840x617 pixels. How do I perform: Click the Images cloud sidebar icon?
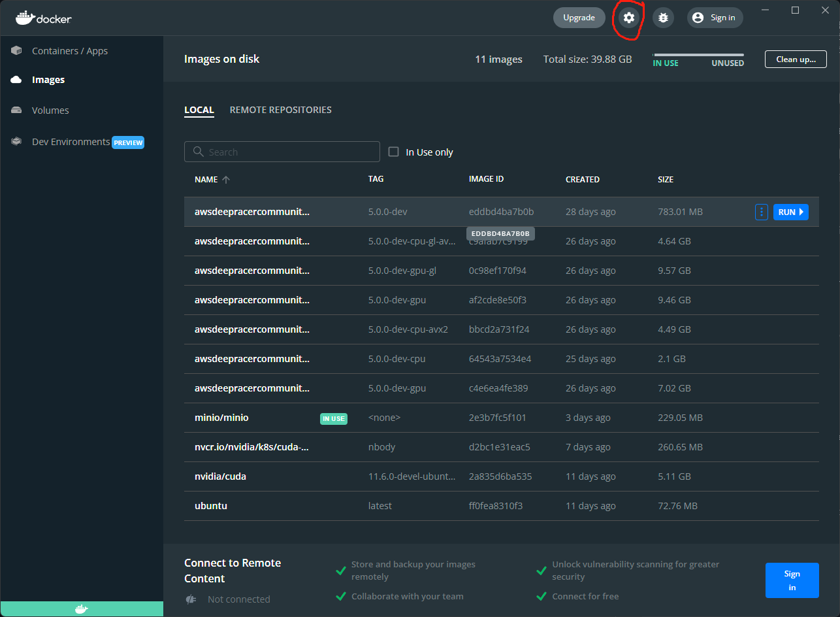tap(16, 80)
